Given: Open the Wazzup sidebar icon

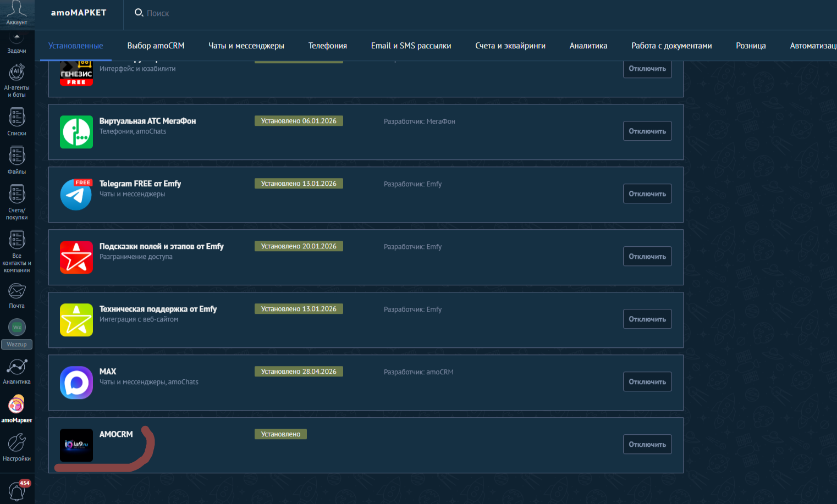Looking at the screenshot, I should tap(17, 328).
